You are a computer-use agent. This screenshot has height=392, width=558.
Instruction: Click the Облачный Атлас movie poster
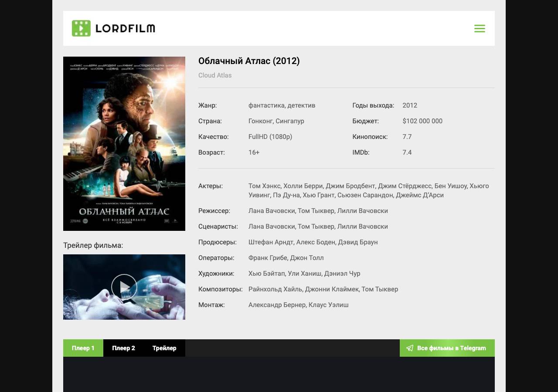pyautogui.click(x=124, y=144)
